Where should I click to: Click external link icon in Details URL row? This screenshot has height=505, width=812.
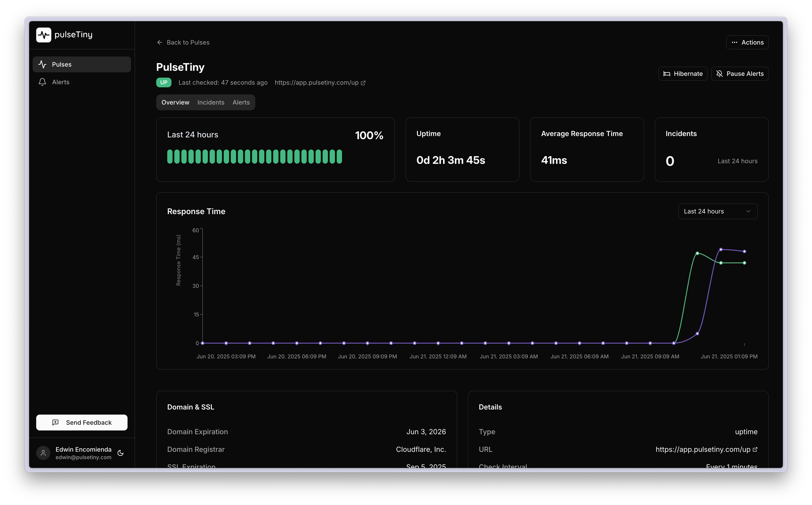[755, 450]
